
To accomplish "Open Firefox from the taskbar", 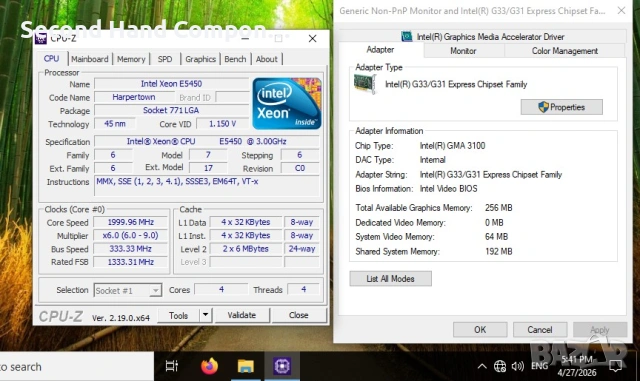I will click(209, 366).
